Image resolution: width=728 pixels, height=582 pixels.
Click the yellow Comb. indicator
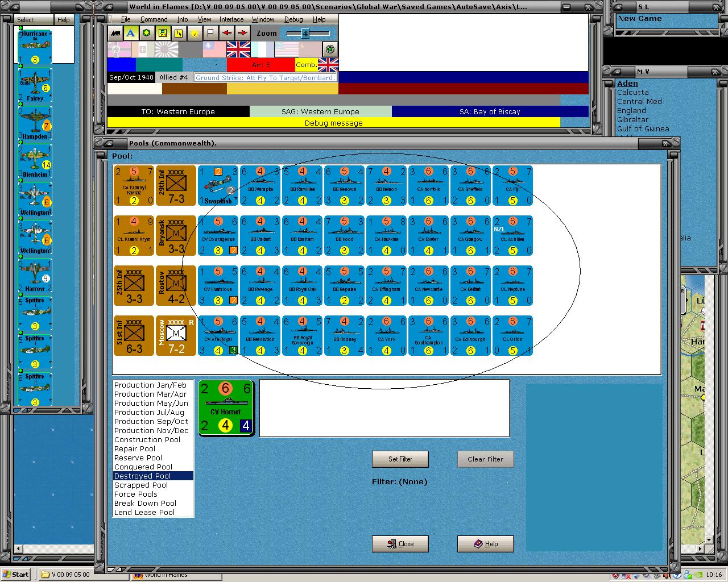306,65
